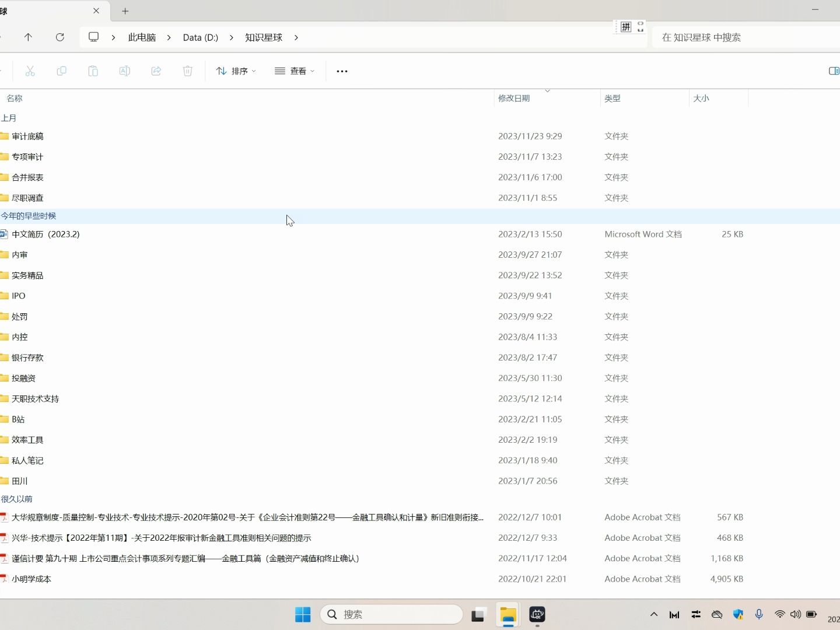Click the microphone icon in the system tray
This screenshot has width=840, height=630.
(x=759, y=614)
